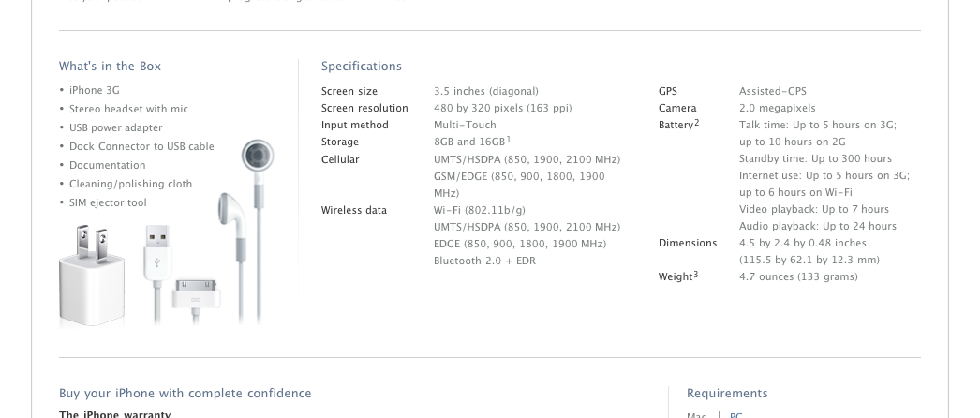Click the USB power adapter image
Screen dimensions: 980x418
point(91,276)
